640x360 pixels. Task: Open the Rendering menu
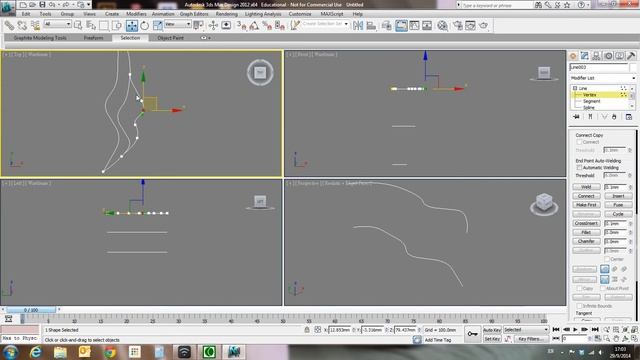coord(227,14)
